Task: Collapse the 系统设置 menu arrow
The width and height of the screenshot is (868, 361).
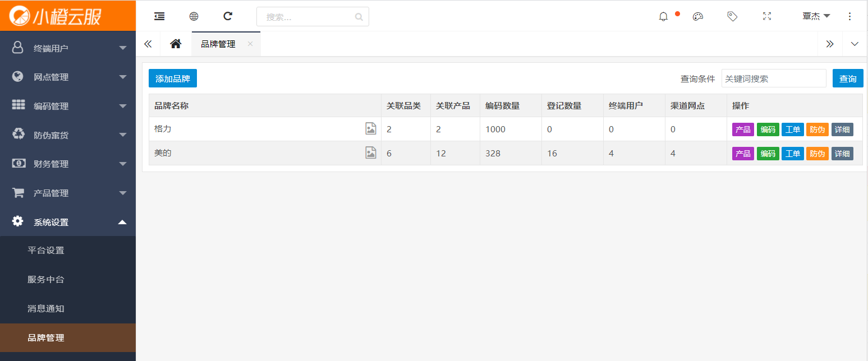Action: (123, 222)
